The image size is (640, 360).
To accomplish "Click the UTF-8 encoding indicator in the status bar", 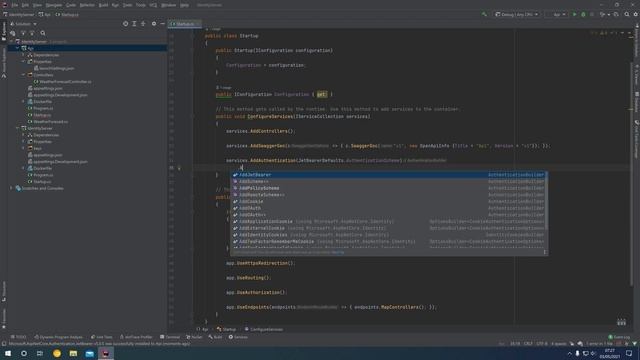I will coord(542,344).
